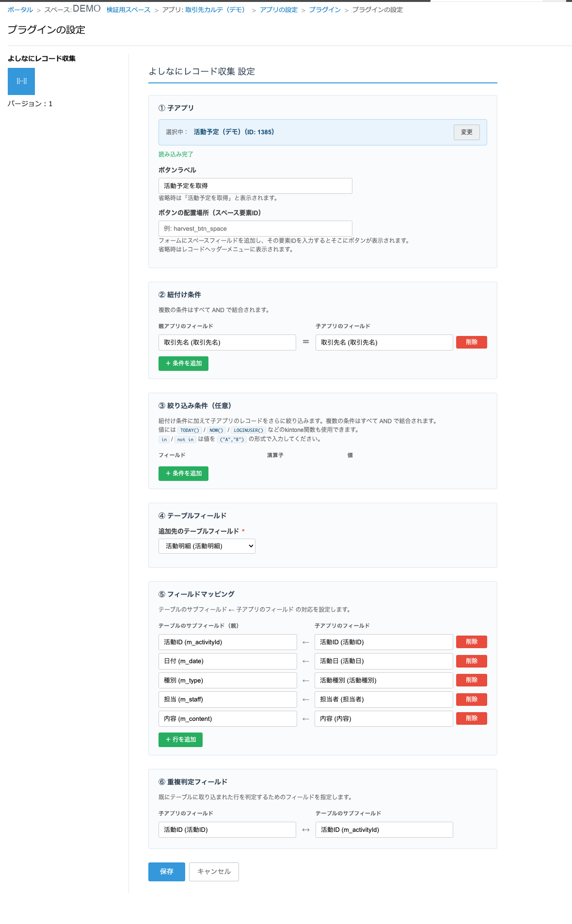The image size is (572, 924).
Task: Open the 担当者 (担当者) child field selector
Action: click(384, 700)
